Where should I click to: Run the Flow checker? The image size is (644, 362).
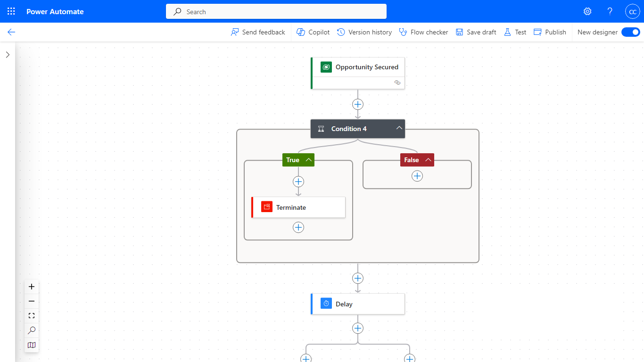423,32
